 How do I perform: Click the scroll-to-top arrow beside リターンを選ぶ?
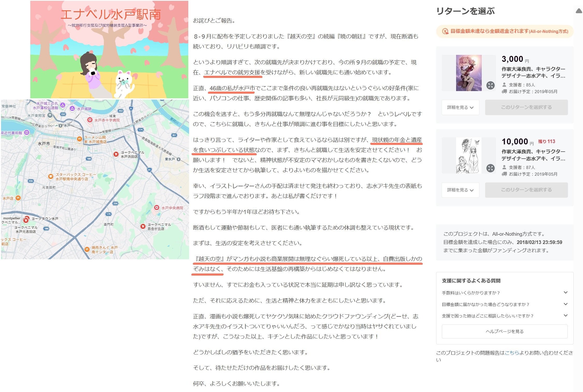[x=579, y=11]
